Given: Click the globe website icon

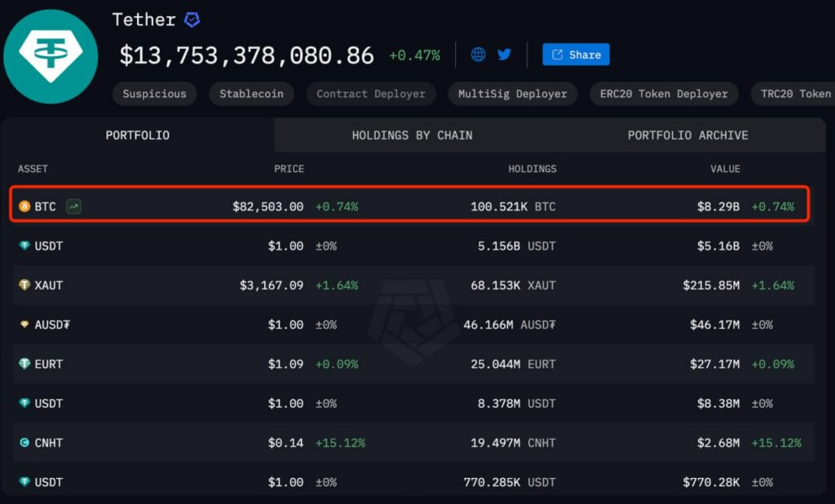Looking at the screenshot, I should pos(478,54).
